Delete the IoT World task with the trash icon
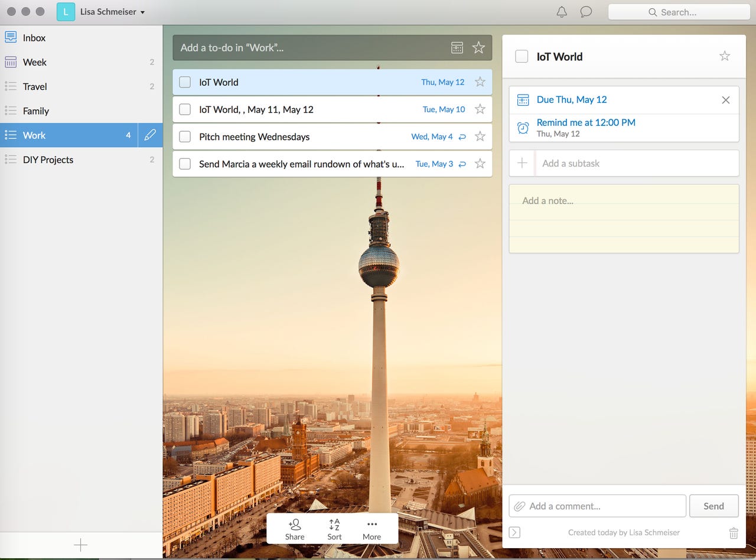 (734, 533)
